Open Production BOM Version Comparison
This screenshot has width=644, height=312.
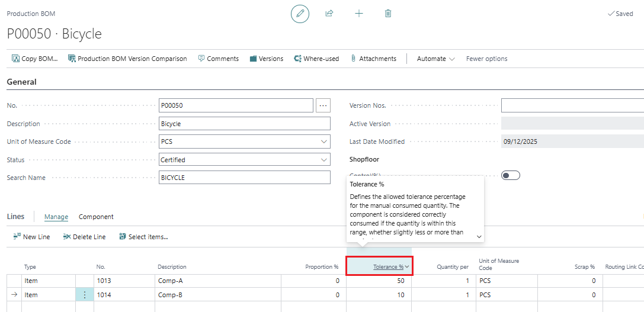pyautogui.click(x=127, y=59)
